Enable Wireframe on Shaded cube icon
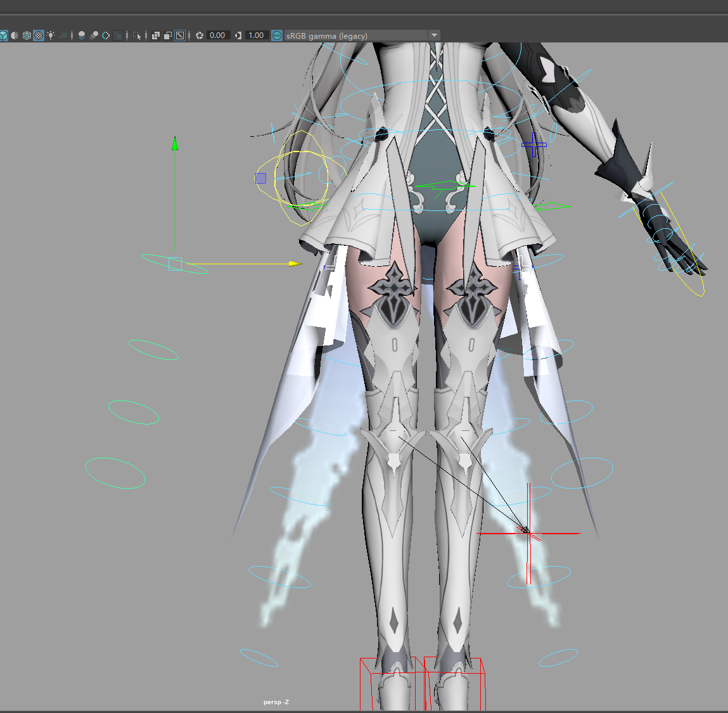728x713 pixels. coord(27,35)
